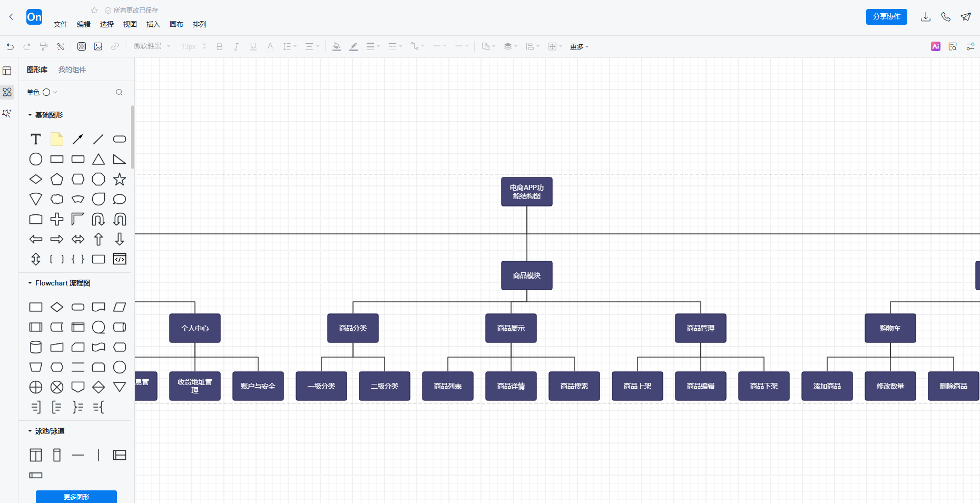
Task: Click the undo arrow in the toolbar
Action: coord(10,46)
